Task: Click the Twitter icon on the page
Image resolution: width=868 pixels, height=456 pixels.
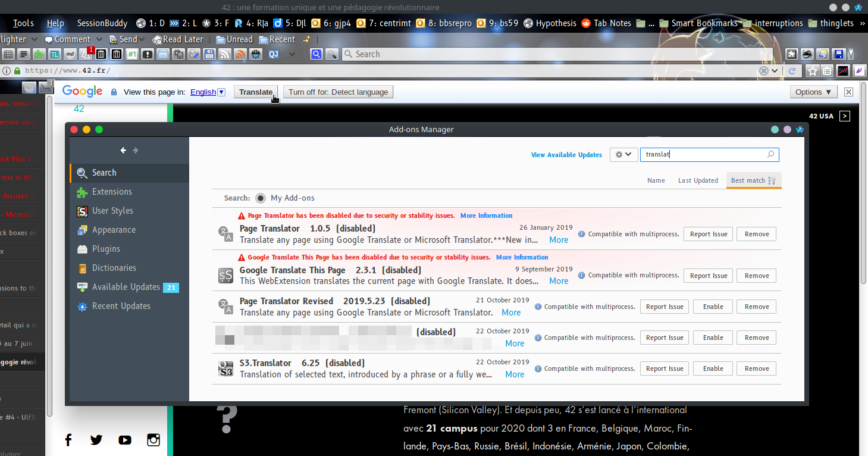Action: click(x=96, y=440)
